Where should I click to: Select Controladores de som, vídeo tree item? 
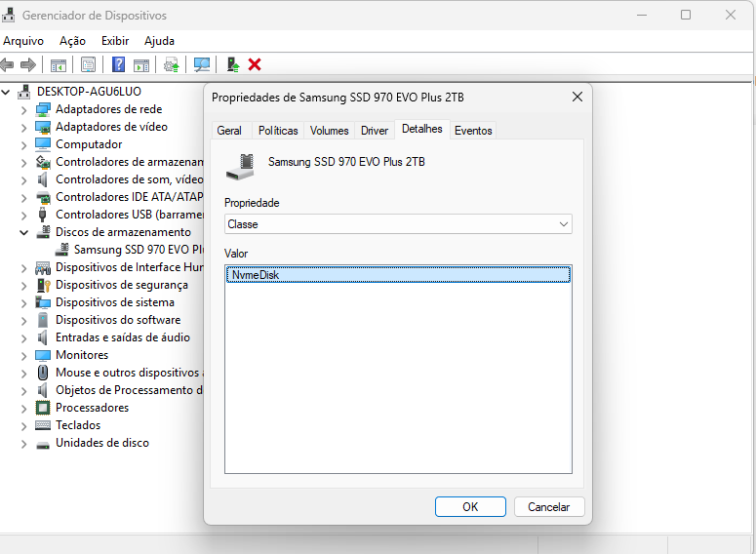(129, 179)
